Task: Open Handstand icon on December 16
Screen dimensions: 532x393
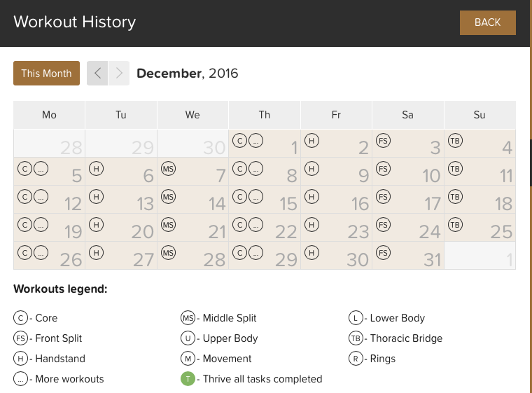Action: tap(311, 197)
